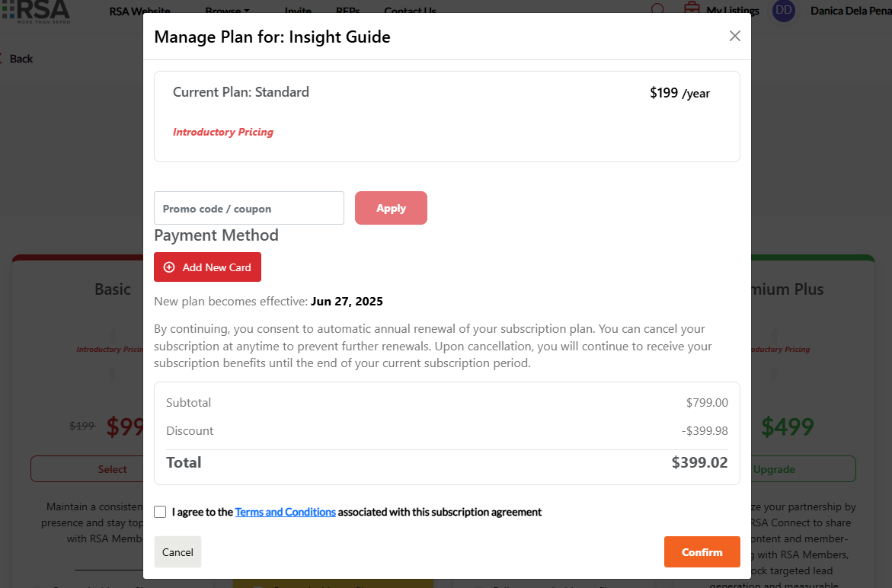
Task: Open the RSA Website menu item
Action: click(x=139, y=11)
